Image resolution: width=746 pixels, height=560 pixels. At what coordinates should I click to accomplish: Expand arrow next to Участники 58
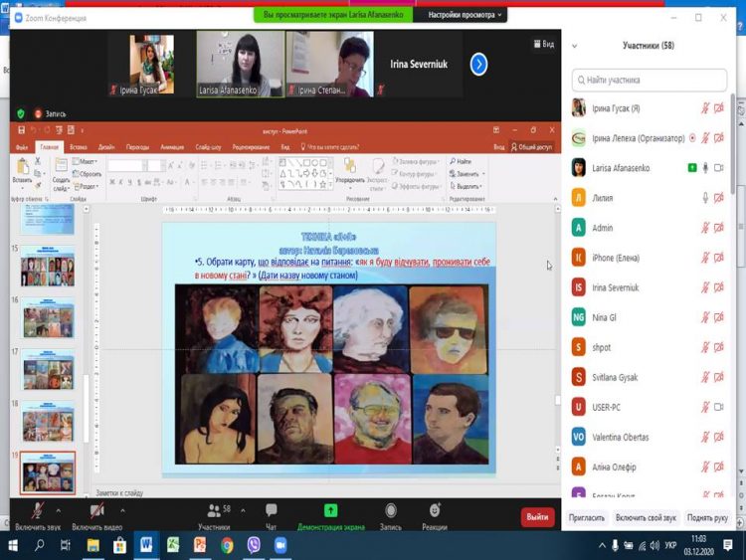click(243, 511)
